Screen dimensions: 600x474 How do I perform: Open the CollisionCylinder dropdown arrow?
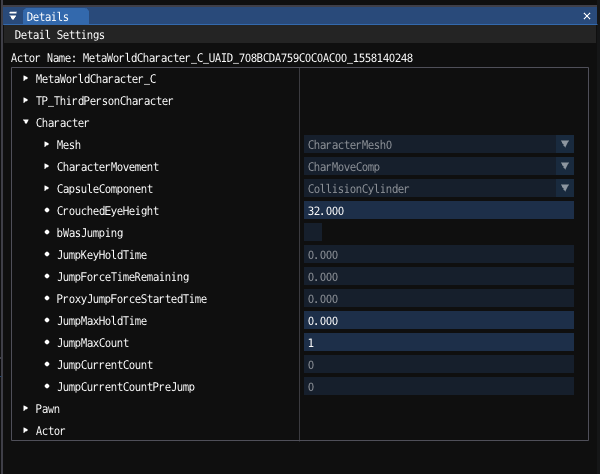coord(565,188)
